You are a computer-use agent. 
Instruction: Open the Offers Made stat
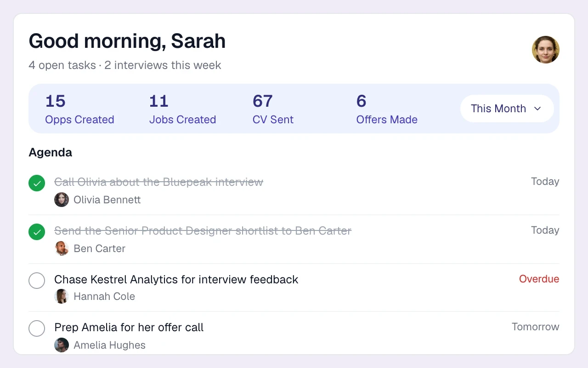(x=387, y=109)
